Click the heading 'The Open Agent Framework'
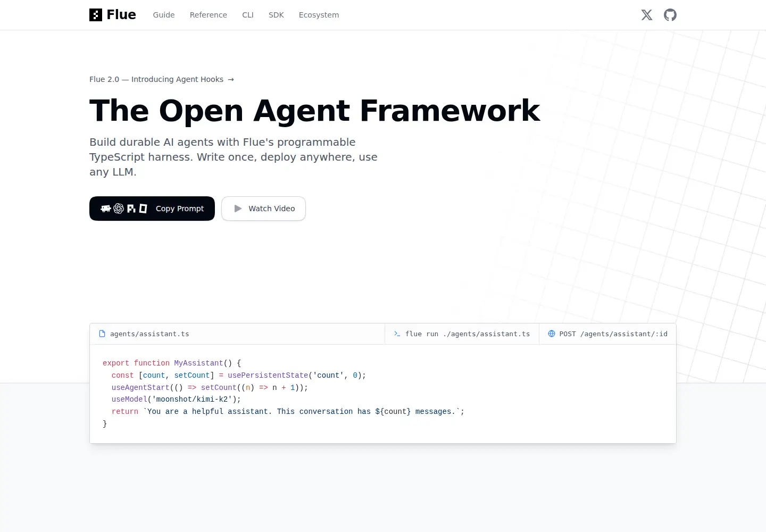Image resolution: width=766 pixels, height=532 pixels. [x=315, y=111]
